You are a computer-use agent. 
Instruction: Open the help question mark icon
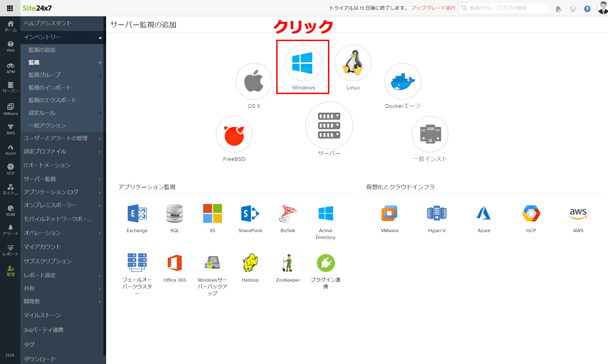(x=587, y=9)
